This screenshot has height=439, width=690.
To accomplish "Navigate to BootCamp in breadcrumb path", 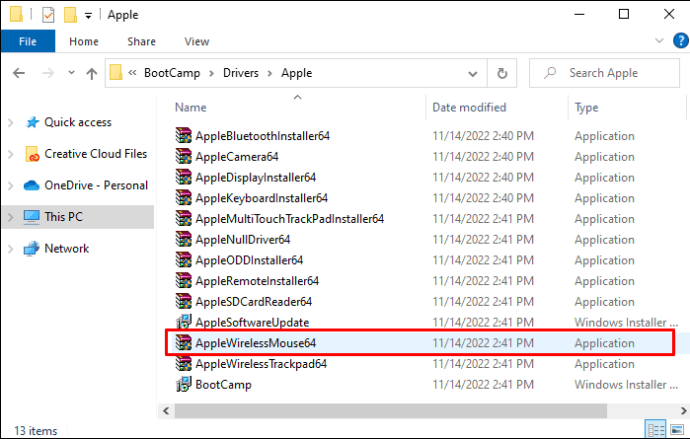I will pos(172,73).
